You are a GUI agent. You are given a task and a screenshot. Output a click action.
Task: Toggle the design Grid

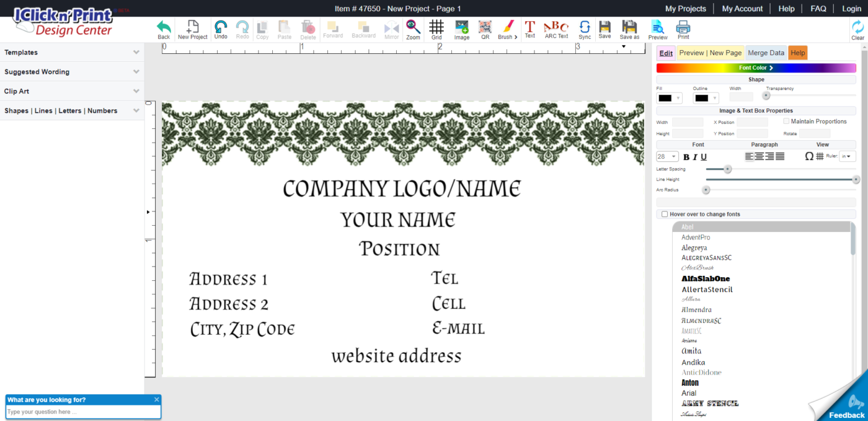436,29
